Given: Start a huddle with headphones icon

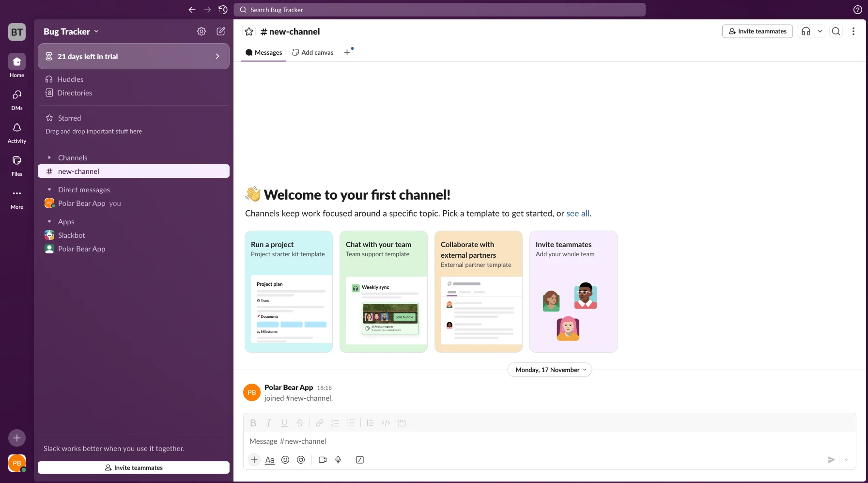Looking at the screenshot, I should [806, 31].
